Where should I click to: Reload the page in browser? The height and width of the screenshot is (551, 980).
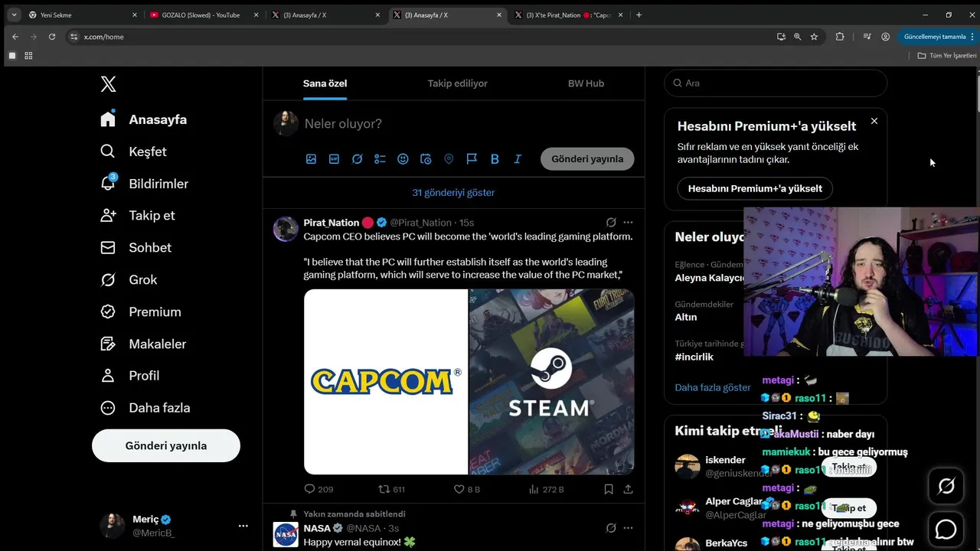pyautogui.click(x=52, y=37)
